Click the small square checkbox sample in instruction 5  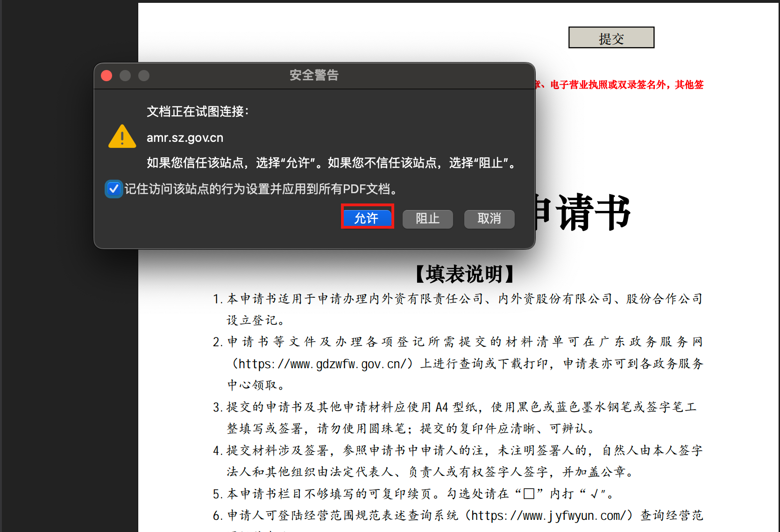(529, 494)
